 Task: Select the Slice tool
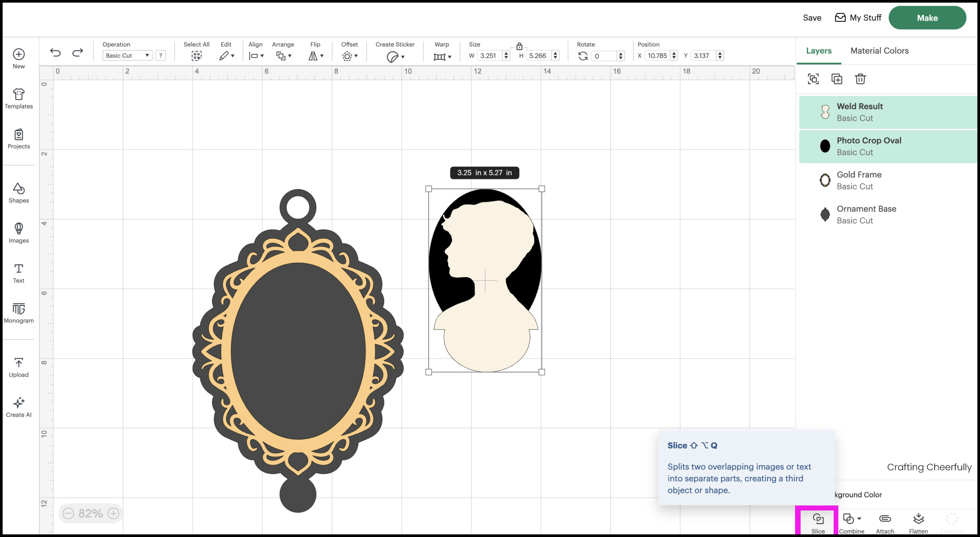[818, 521]
